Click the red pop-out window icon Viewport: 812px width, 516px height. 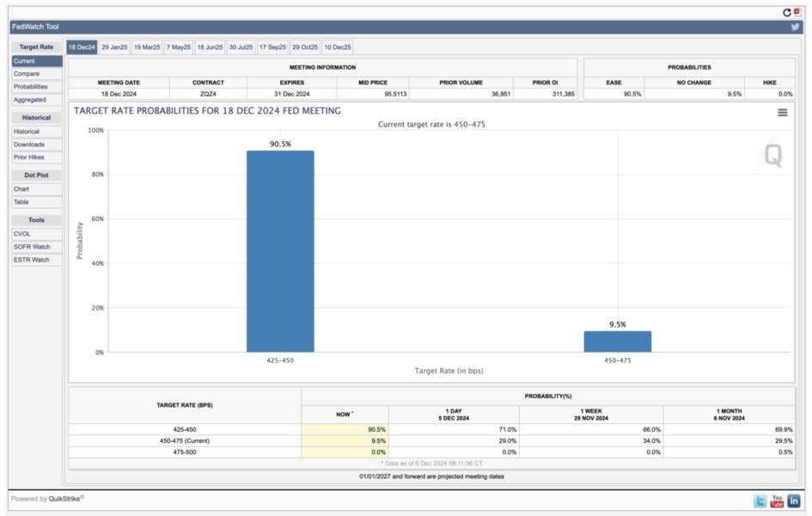point(797,12)
